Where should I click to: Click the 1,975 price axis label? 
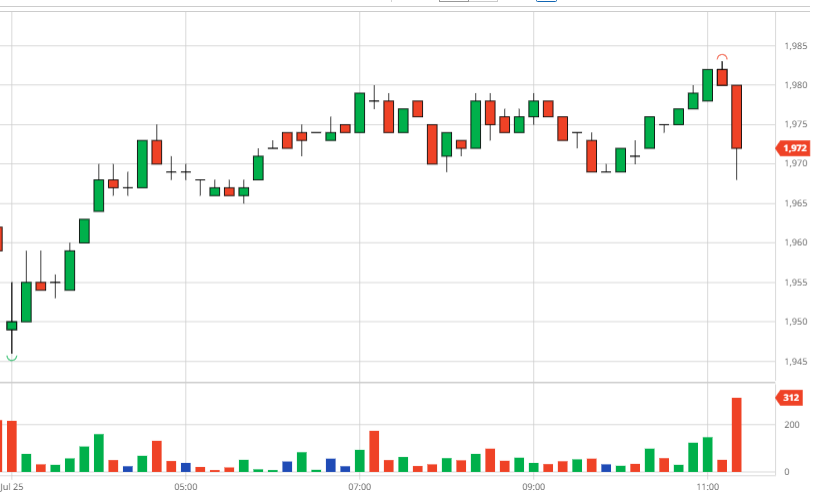[796, 124]
